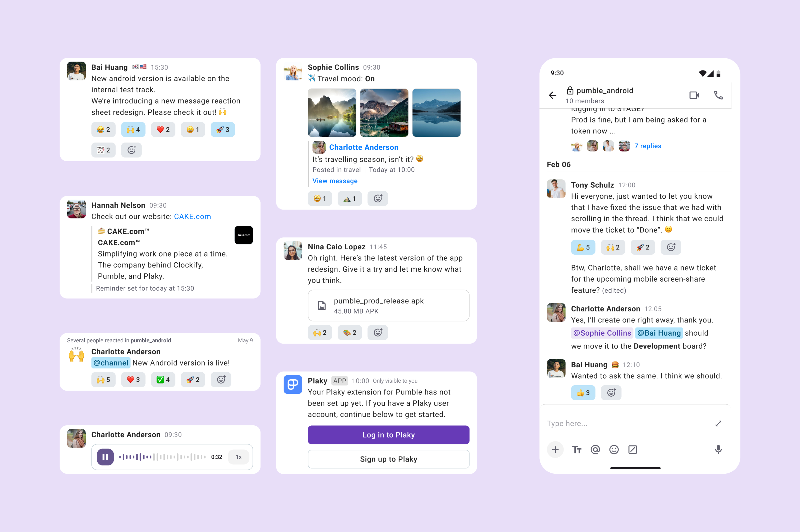Open pumble_android channel details header
Viewport: 800px width, 532px height.
(599, 95)
